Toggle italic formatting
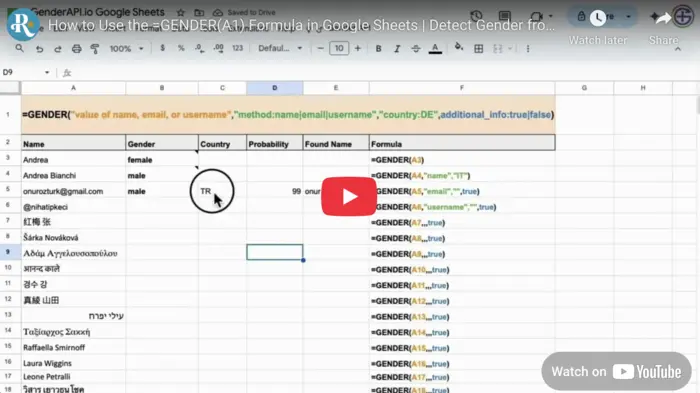 coord(397,49)
